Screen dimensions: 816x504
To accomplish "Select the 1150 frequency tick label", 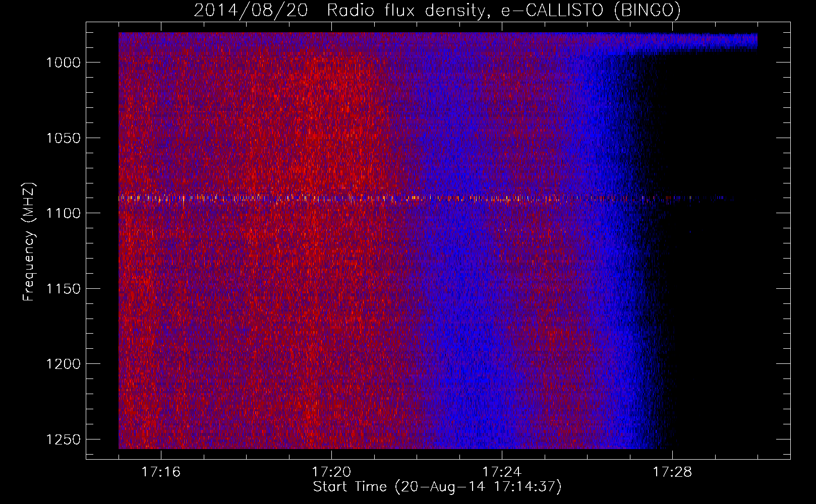I will click(64, 289).
